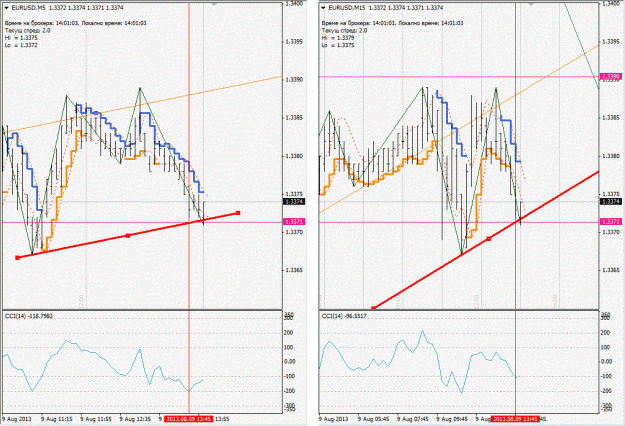The height and width of the screenshot is (426, 625).
Task: Click the pink 1.3371 price label on M5
Action: tap(294, 222)
